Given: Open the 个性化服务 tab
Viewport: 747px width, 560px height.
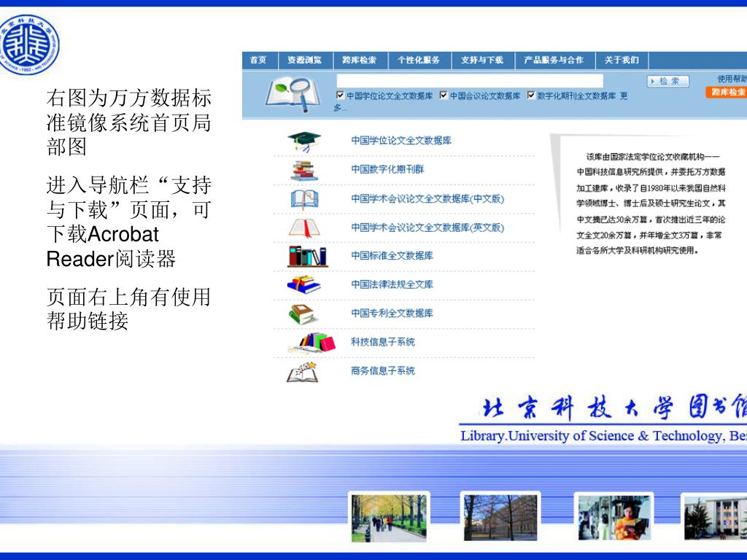Looking at the screenshot, I should tap(419, 60).
